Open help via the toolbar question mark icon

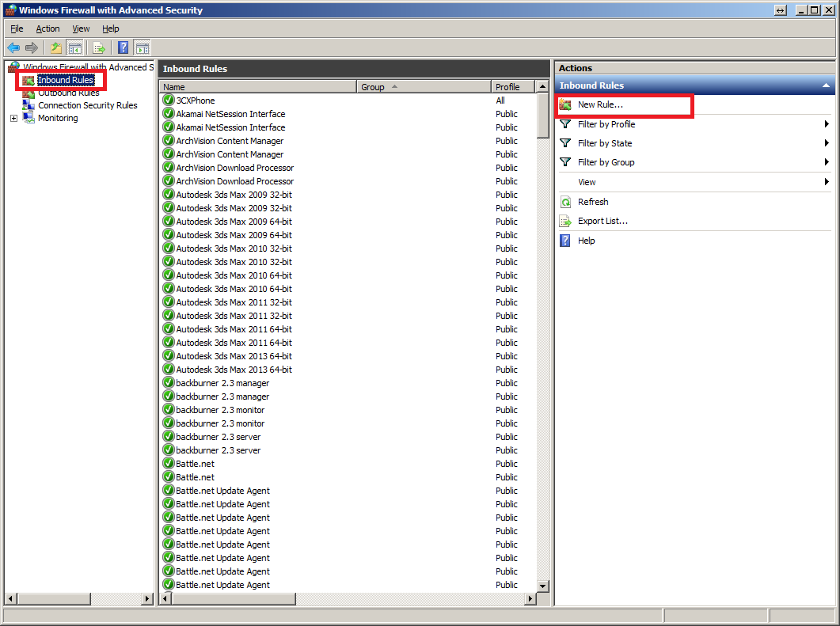click(124, 48)
